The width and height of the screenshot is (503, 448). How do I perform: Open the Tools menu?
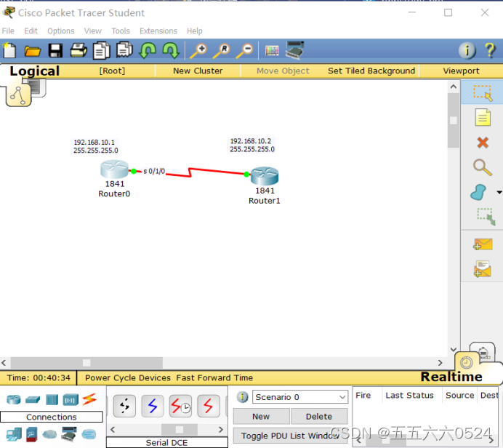121,31
